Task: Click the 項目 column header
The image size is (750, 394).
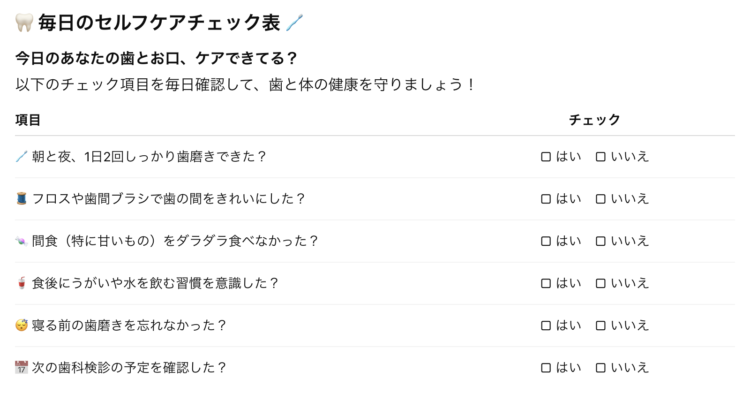Action: tap(28, 120)
